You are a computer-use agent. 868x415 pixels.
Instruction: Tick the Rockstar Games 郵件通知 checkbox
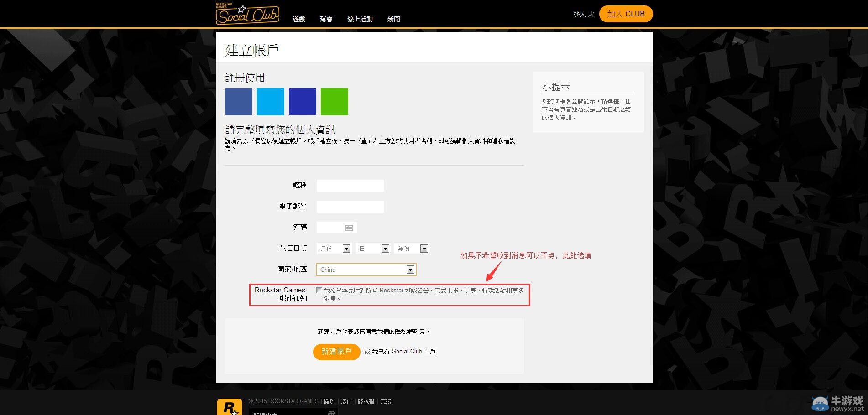point(319,290)
